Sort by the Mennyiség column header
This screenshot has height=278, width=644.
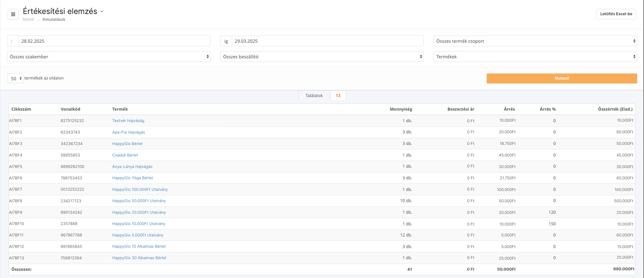tap(401, 109)
